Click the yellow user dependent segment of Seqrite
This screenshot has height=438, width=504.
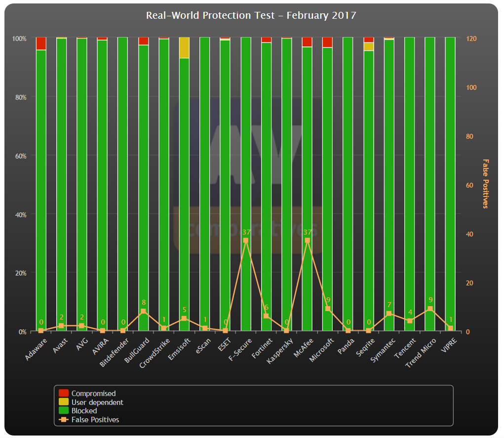[369, 46]
